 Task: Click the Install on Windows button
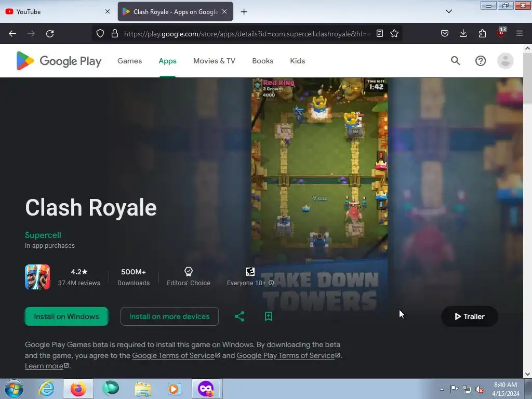[66, 316]
